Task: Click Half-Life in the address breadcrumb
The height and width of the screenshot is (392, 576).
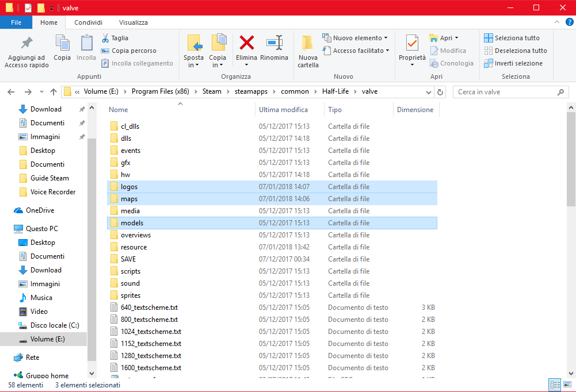Action: tap(335, 91)
